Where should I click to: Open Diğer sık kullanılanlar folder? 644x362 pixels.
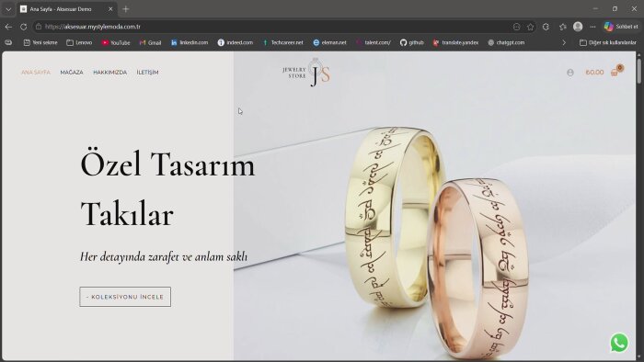tap(608, 42)
